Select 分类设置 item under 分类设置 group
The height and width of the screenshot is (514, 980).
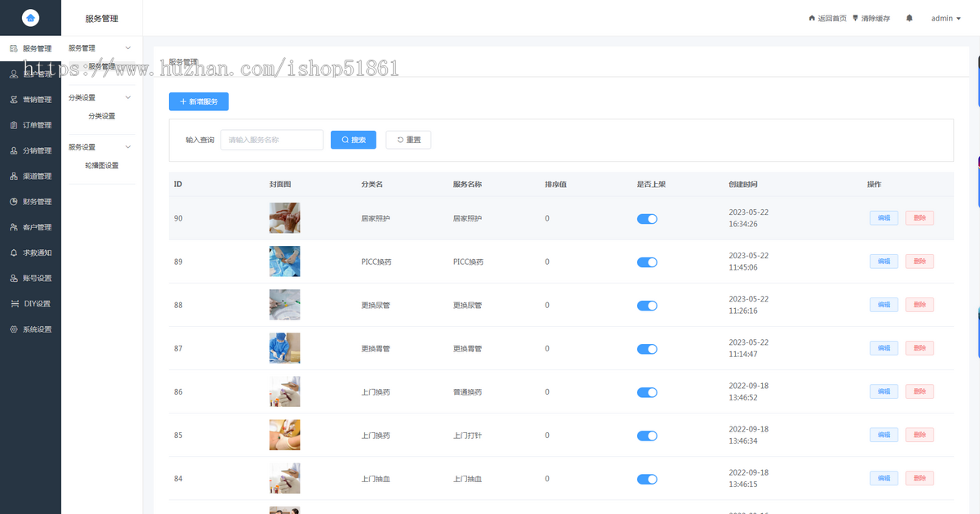click(x=102, y=116)
